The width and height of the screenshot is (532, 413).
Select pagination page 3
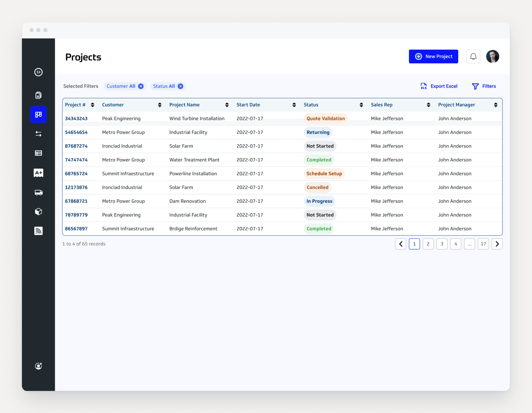[x=442, y=244]
